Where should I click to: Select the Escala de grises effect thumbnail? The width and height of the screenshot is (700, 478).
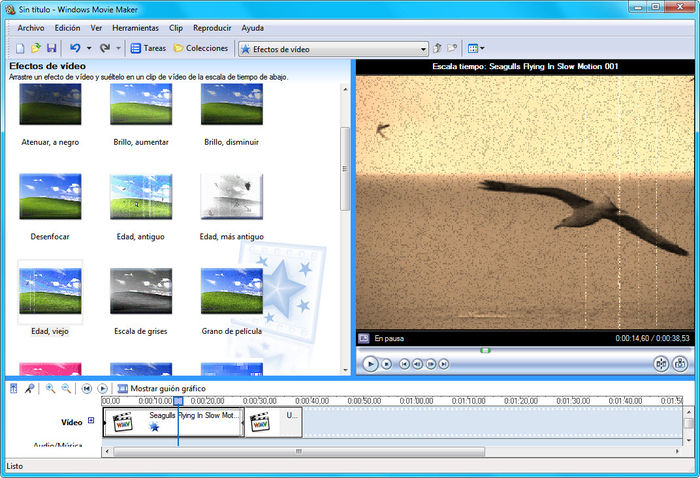point(140,292)
